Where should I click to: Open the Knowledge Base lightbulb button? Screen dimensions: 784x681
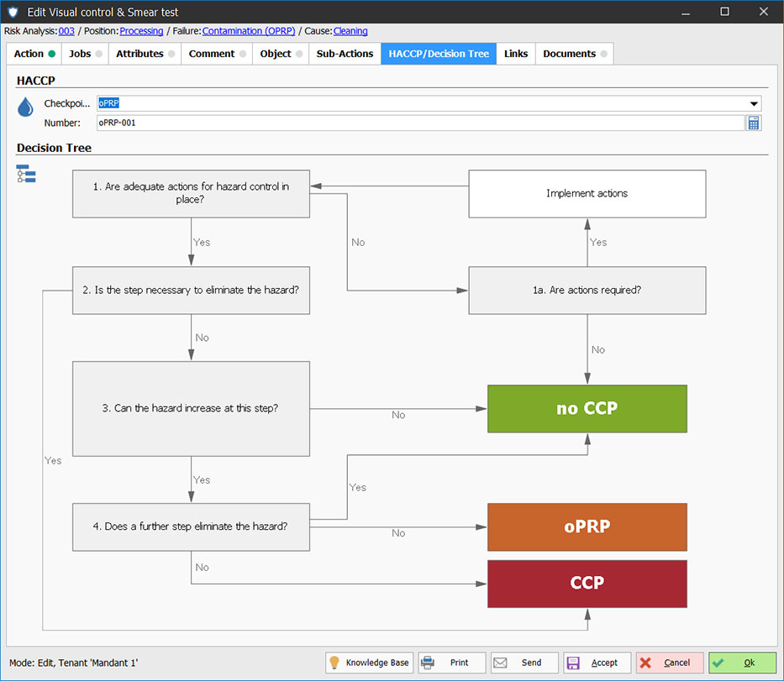click(x=370, y=663)
